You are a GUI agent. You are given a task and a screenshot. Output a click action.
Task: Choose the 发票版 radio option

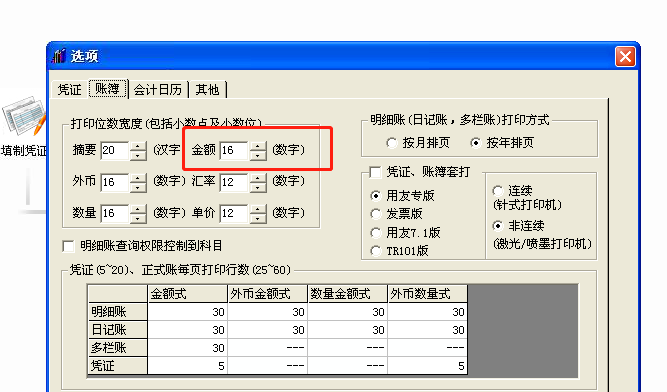click(x=375, y=214)
